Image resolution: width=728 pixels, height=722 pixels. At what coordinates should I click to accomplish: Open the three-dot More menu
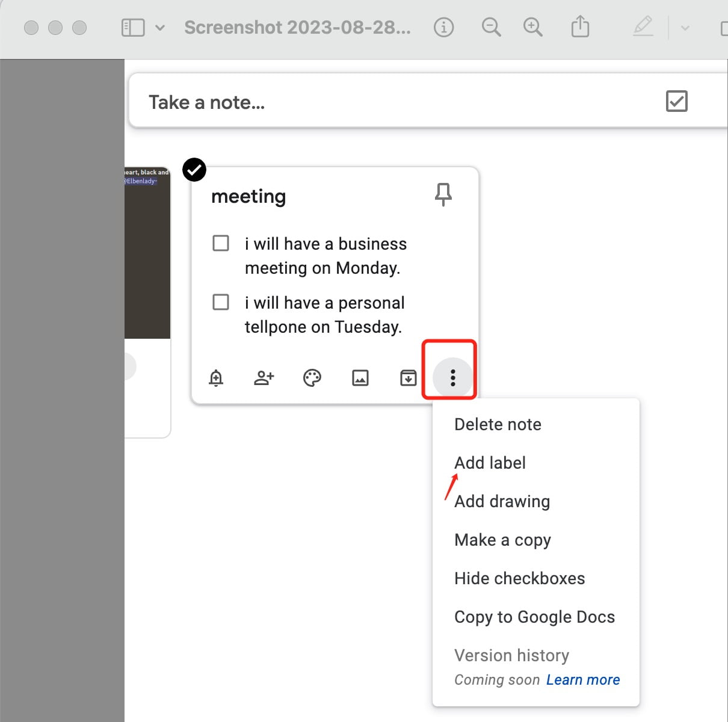(453, 378)
